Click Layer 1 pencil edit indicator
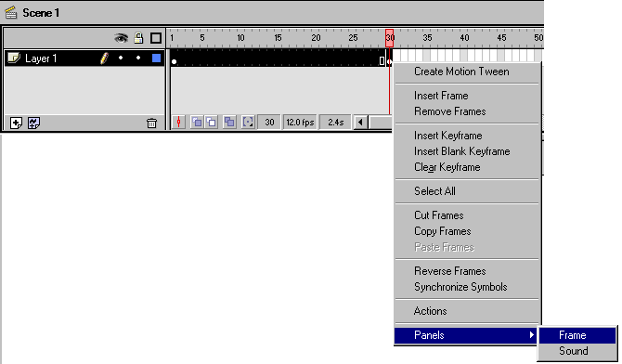The width and height of the screenshot is (622, 364). (x=104, y=58)
